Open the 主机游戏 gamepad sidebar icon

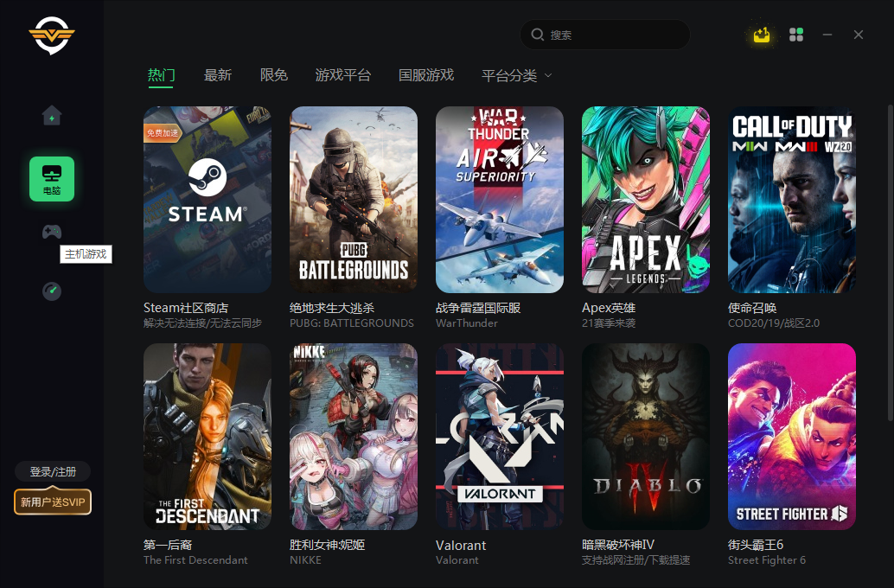[x=52, y=232]
